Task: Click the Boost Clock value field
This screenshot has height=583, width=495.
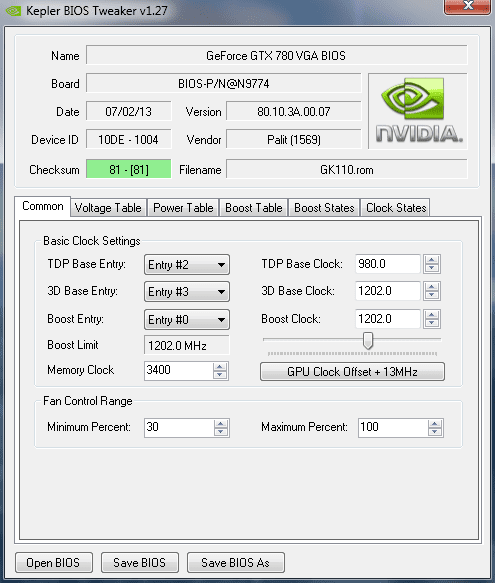Action: tap(388, 319)
